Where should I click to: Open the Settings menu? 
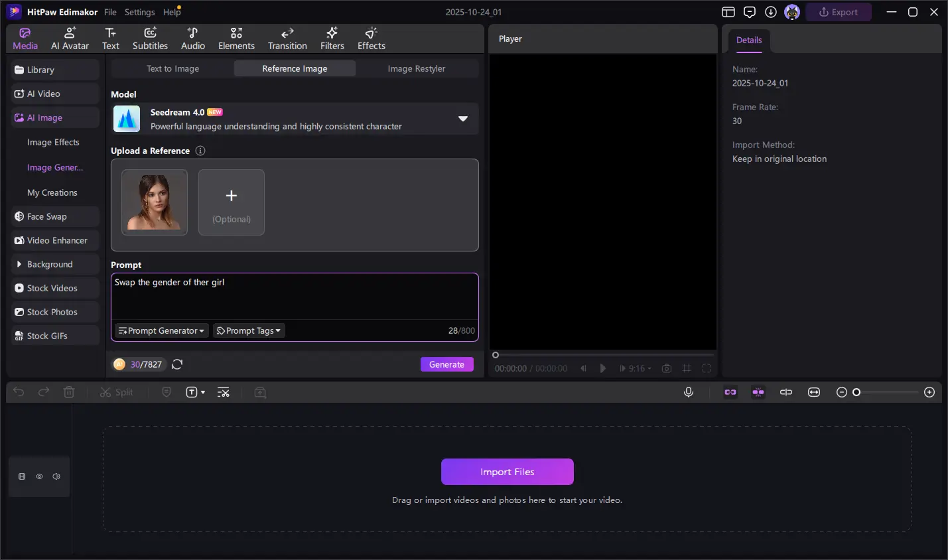tap(139, 12)
